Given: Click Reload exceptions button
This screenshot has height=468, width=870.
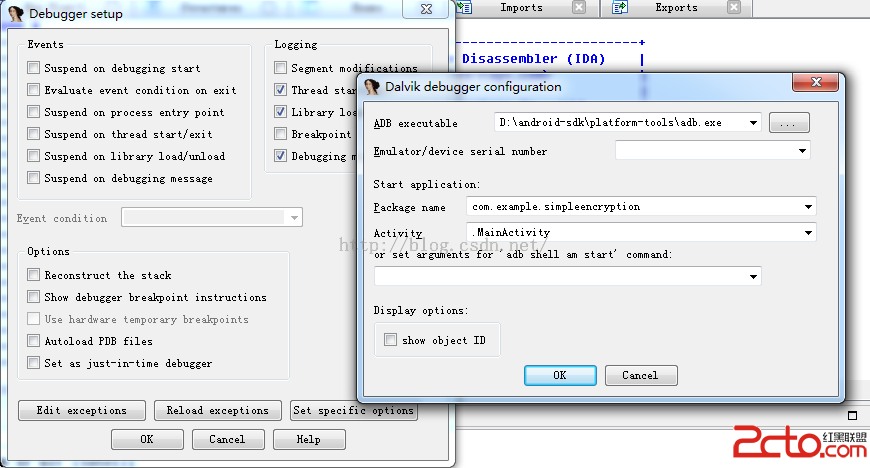Looking at the screenshot, I should (218, 410).
